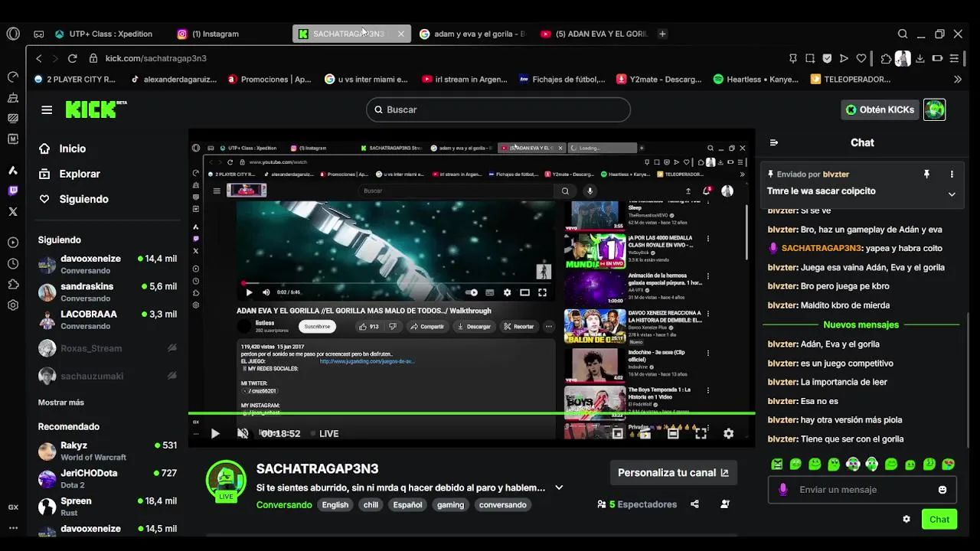Switch to adam y eva y el gorila tab
This screenshot has height=551, width=980.
472,34
